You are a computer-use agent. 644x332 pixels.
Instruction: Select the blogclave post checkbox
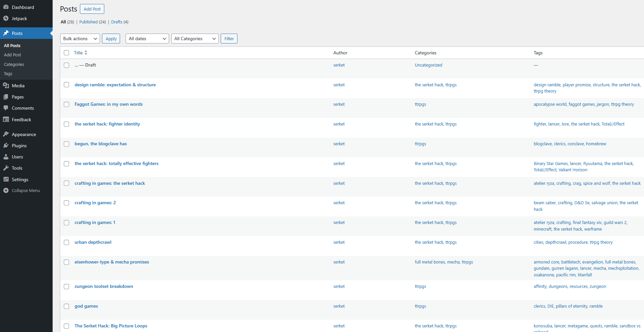(66, 144)
